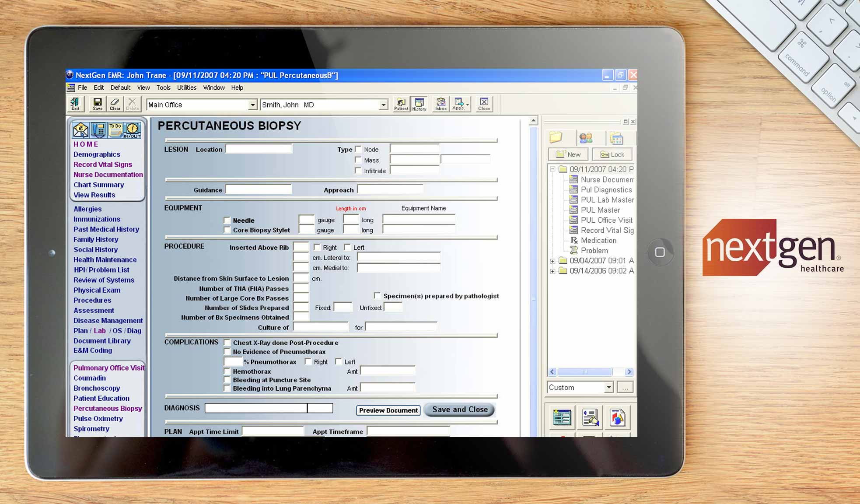Image resolution: width=860 pixels, height=504 pixels.
Task: Open the Patient icon in the toolbar
Action: (401, 104)
